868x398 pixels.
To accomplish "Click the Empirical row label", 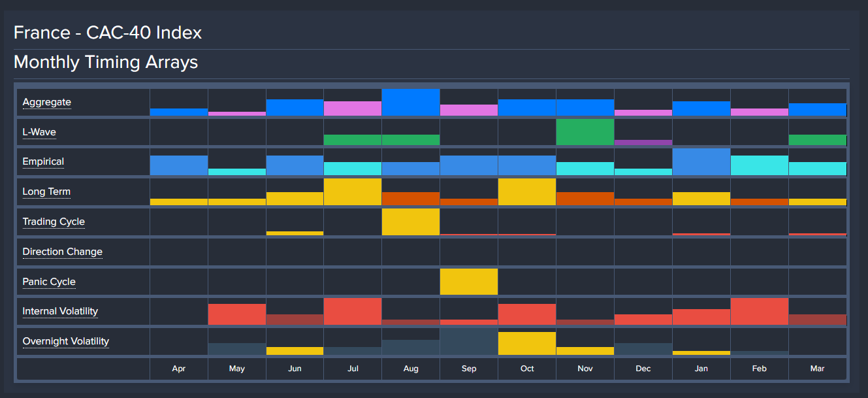I will pos(43,161).
